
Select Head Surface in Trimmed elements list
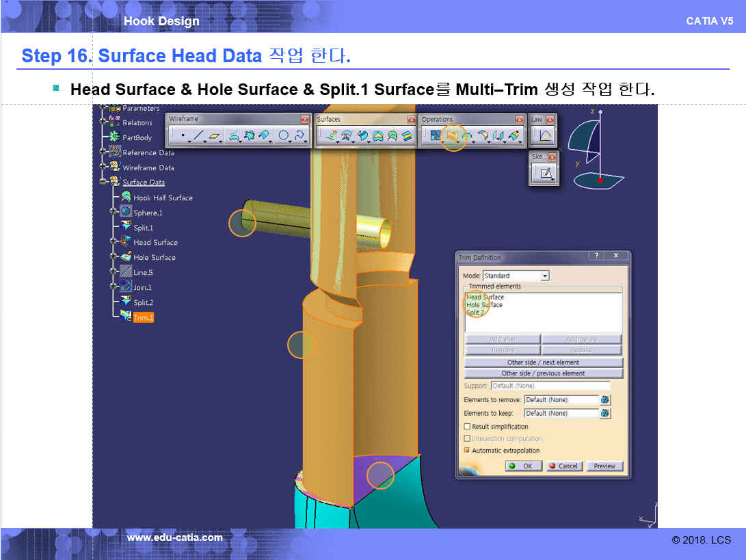[485, 297]
